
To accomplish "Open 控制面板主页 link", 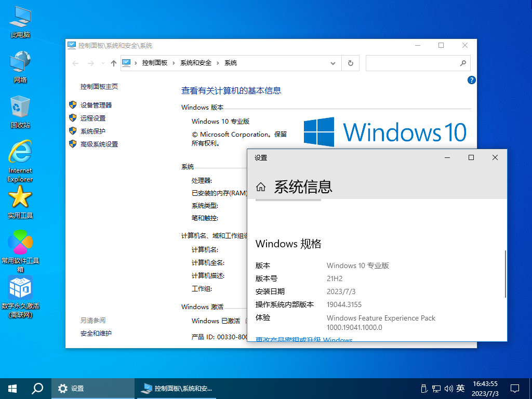I will coord(99,87).
